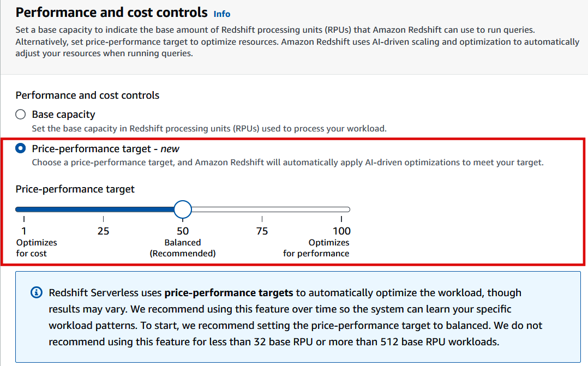Click the 25 value label under the slider

103,231
